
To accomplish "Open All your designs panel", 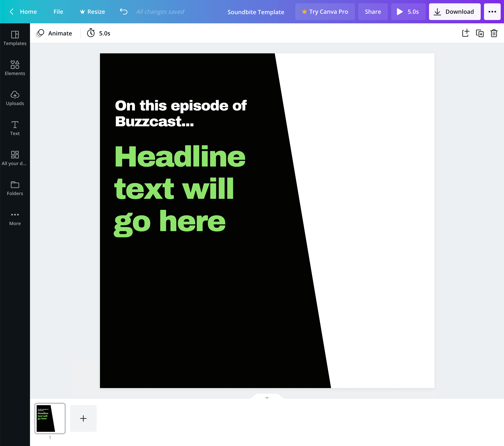I will point(15,158).
